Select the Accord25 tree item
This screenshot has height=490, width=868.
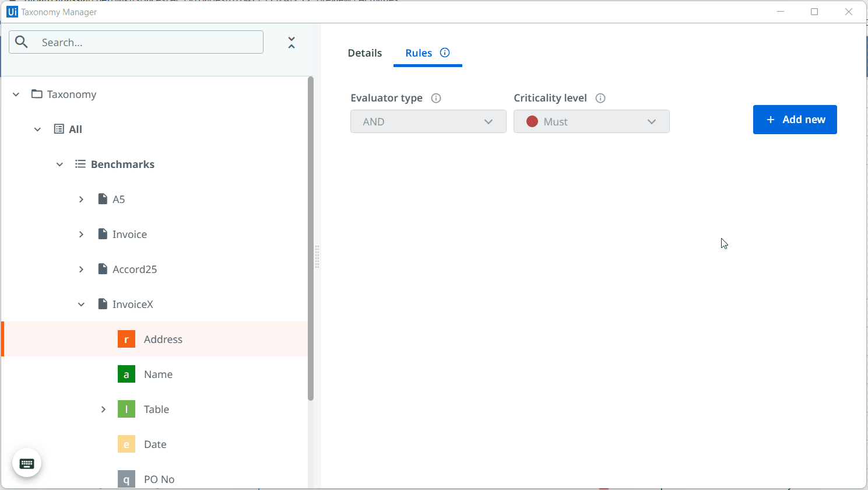pyautogui.click(x=135, y=269)
